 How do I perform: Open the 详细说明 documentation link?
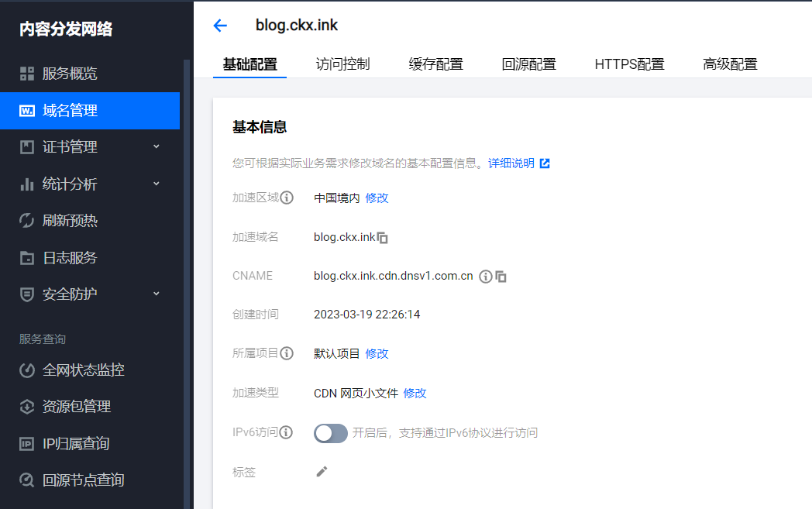coord(518,163)
